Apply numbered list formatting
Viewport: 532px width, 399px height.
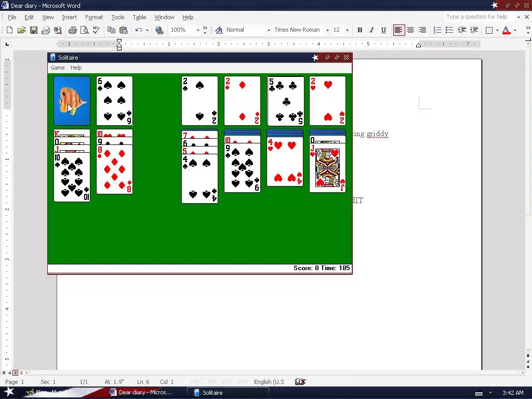tap(437, 30)
